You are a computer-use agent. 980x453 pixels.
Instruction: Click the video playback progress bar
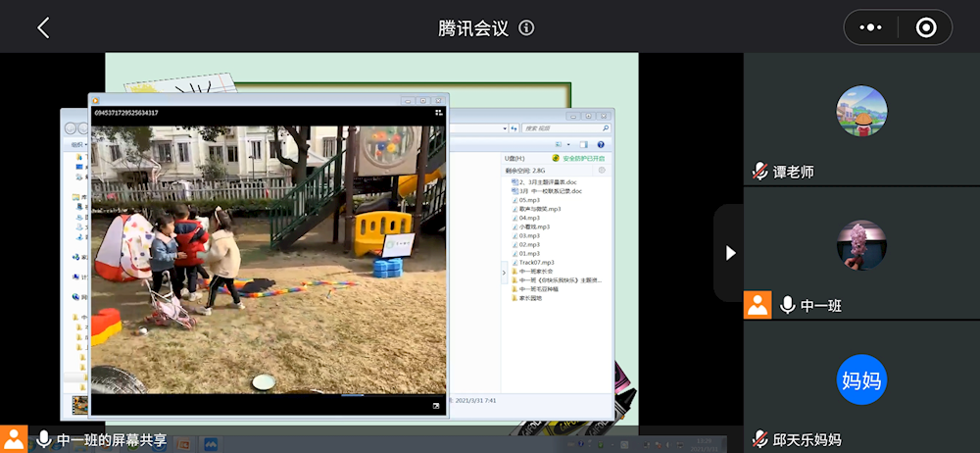(x=269, y=395)
